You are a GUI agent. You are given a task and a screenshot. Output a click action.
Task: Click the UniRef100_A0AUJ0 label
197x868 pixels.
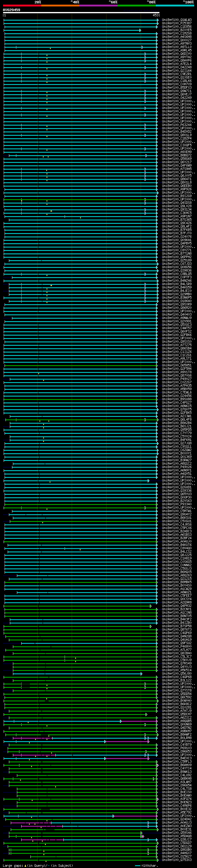(x=177, y=542)
